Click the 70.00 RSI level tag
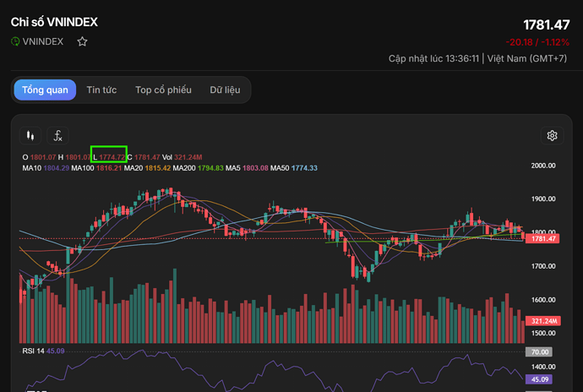Image resolution: width=583 pixels, height=392 pixels. [x=539, y=351]
